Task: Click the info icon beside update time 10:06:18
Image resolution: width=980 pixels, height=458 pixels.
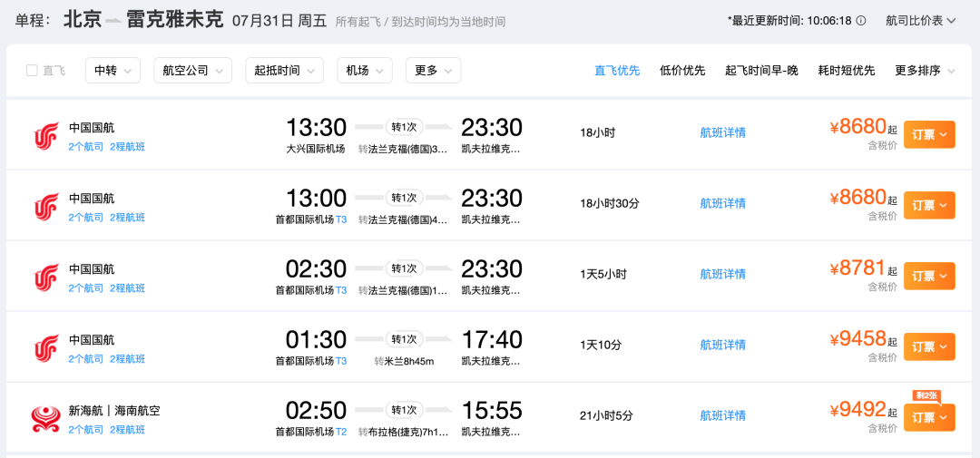Action: (861, 21)
